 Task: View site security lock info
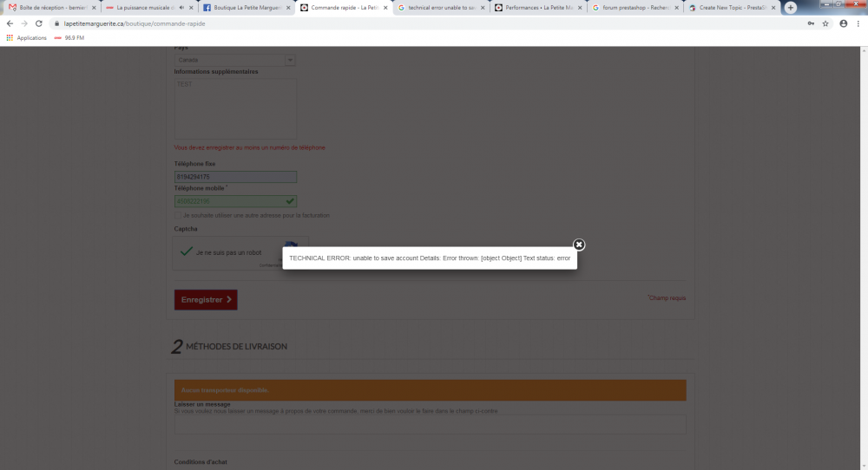(x=56, y=23)
